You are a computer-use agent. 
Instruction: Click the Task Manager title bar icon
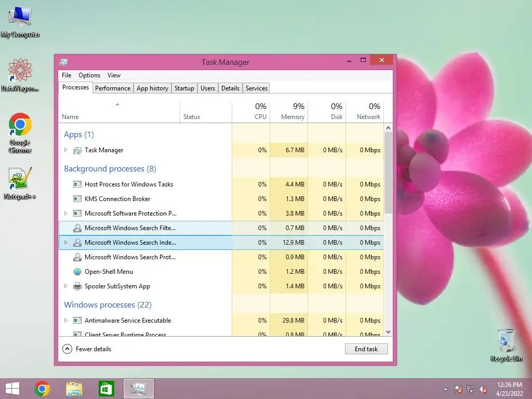pos(63,62)
